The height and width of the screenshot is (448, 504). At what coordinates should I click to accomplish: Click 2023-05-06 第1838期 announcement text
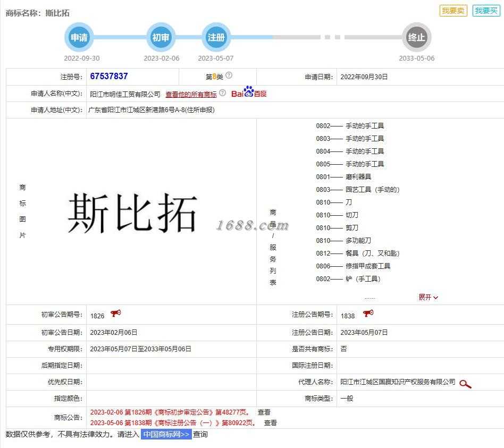(x=173, y=423)
